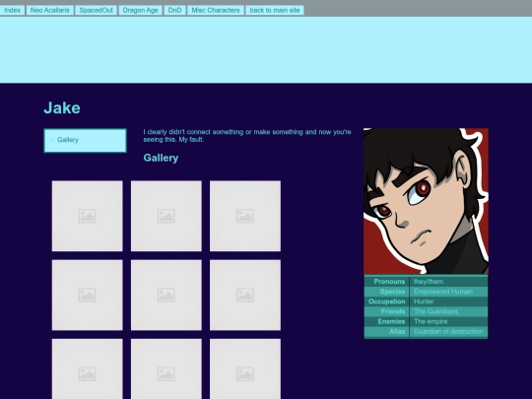532x399 pixels.
Task: Open the Index nav tab
Action: click(x=12, y=10)
